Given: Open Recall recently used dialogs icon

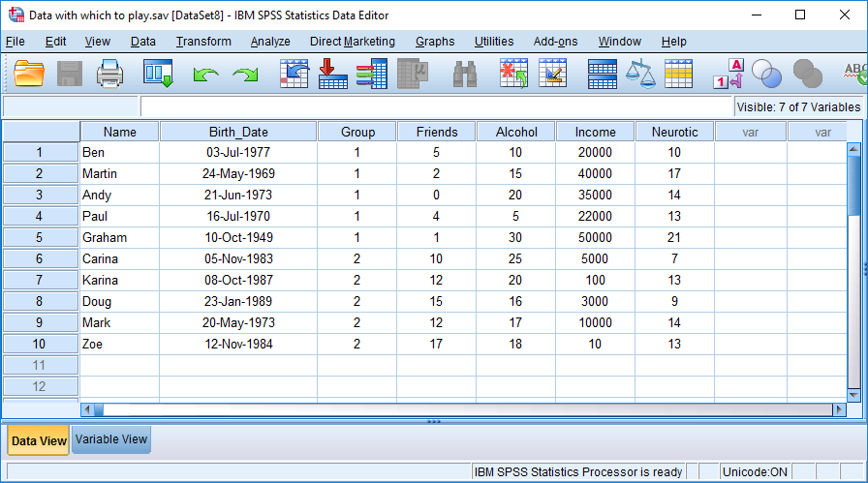Looking at the screenshot, I should [157, 75].
